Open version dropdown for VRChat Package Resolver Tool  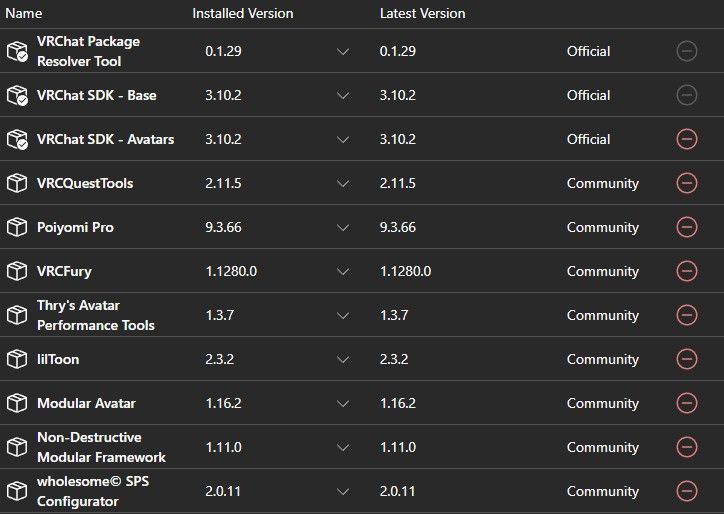click(343, 52)
